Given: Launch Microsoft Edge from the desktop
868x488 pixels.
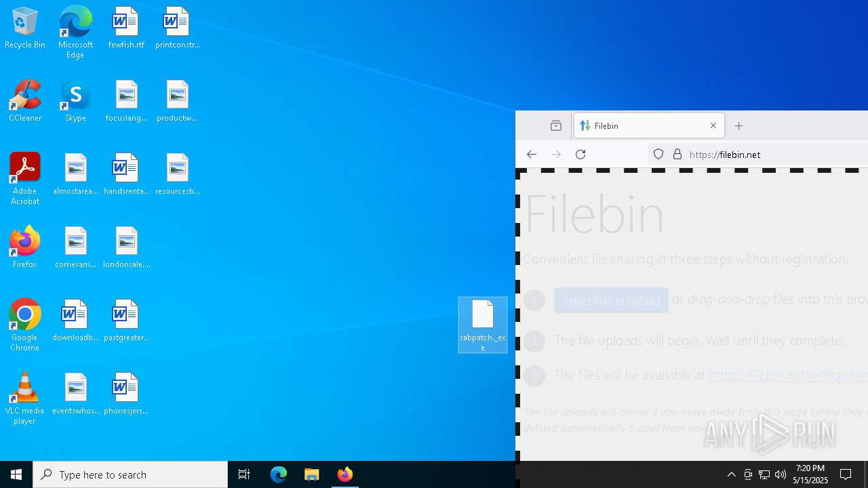Looking at the screenshot, I should click(75, 32).
